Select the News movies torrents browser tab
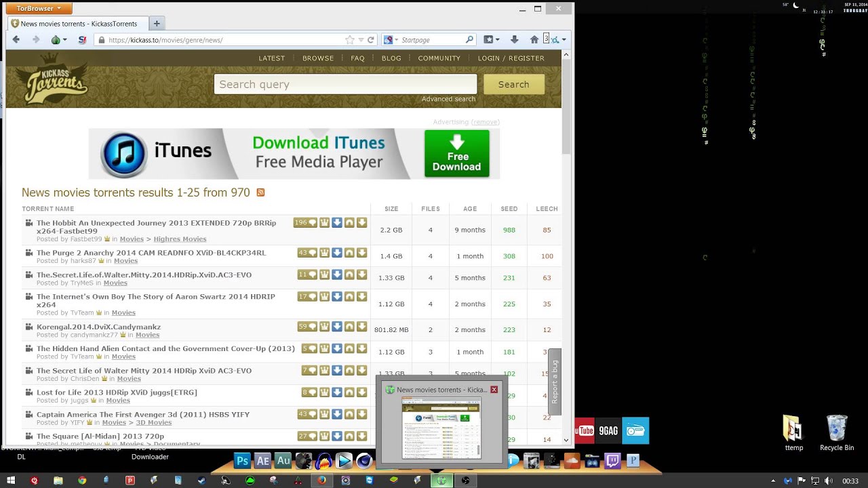 pyautogui.click(x=77, y=24)
